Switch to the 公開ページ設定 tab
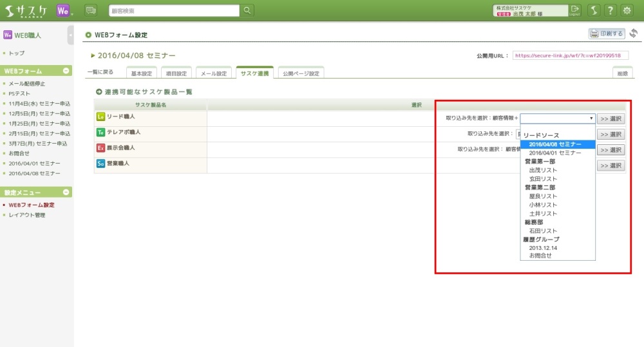 [x=301, y=73]
